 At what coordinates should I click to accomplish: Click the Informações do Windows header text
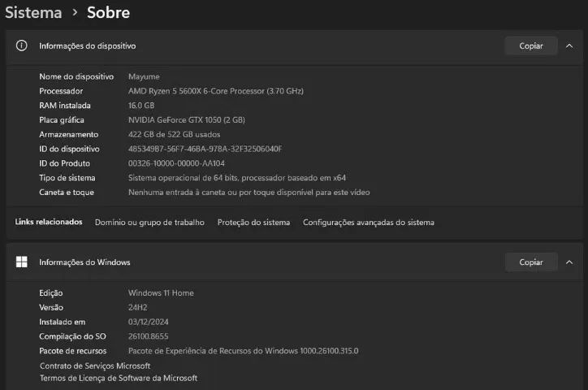click(84, 262)
